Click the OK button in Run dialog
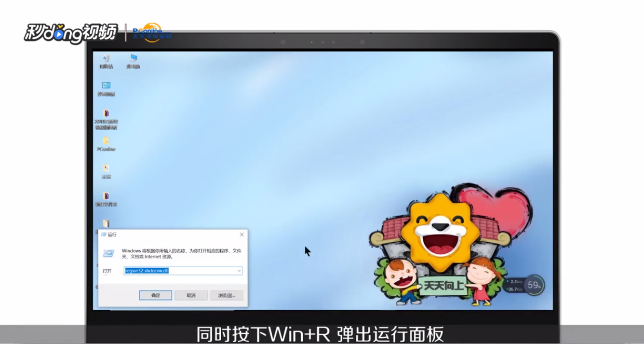 (156, 295)
